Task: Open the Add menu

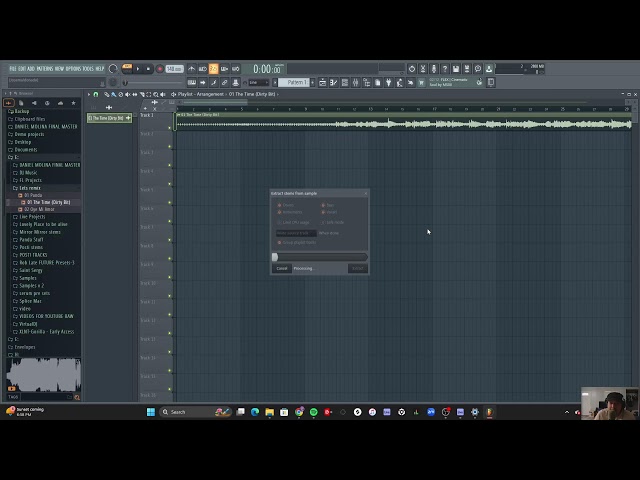Action: click(31, 69)
